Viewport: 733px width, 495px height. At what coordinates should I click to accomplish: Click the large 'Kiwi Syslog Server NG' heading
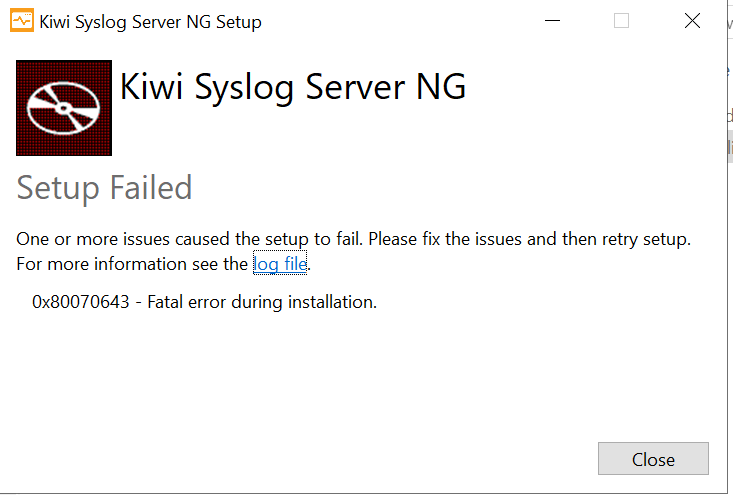(292, 87)
